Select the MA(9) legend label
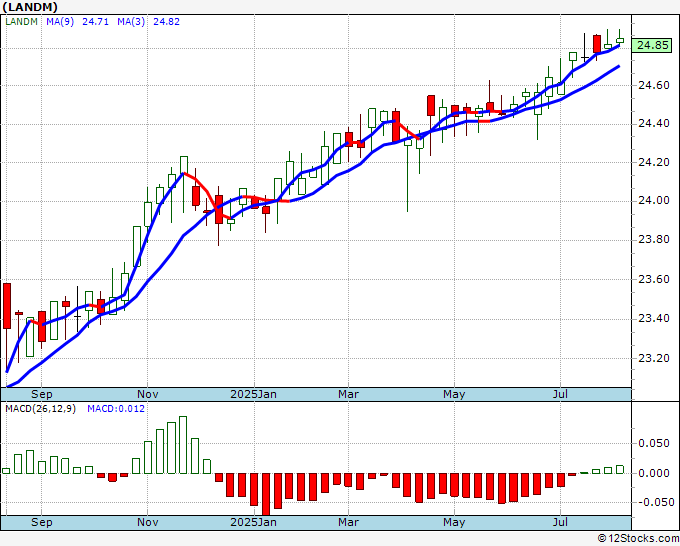The height and width of the screenshot is (546, 680). pos(60,22)
